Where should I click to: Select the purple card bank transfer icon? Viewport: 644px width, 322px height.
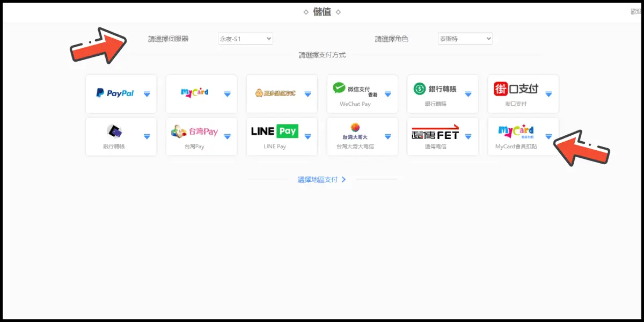click(114, 131)
